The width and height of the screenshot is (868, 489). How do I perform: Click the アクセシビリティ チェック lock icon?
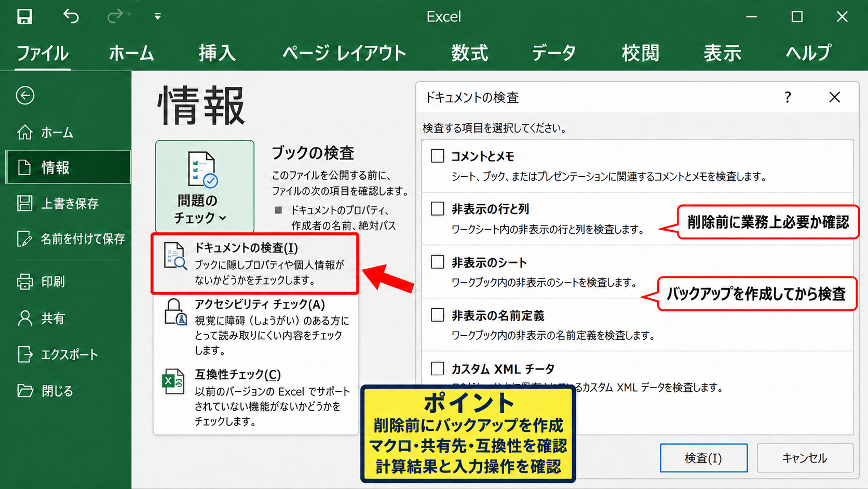tap(175, 312)
